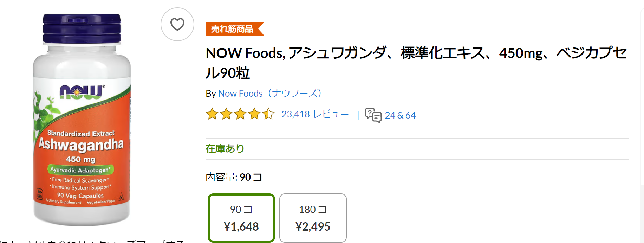Screen dimensions: 644x243
Task: Select the 180コ quantity option
Action: pos(312,218)
